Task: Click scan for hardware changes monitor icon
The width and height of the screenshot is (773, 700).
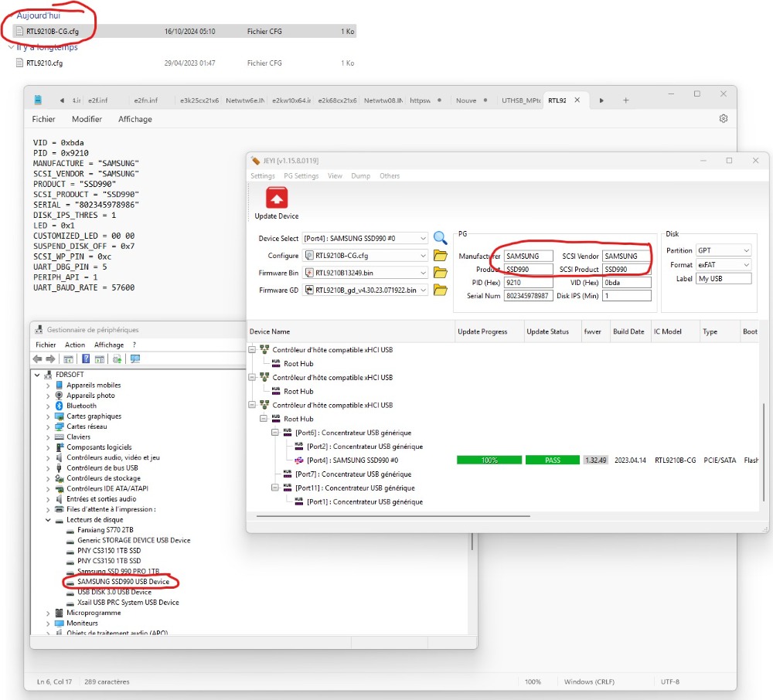Action: click(x=135, y=359)
